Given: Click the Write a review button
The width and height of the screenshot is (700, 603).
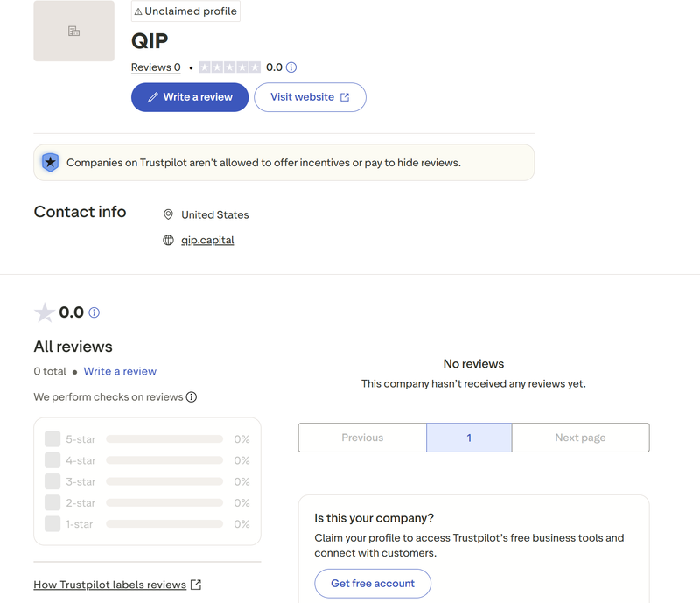Looking at the screenshot, I should coord(190,97).
